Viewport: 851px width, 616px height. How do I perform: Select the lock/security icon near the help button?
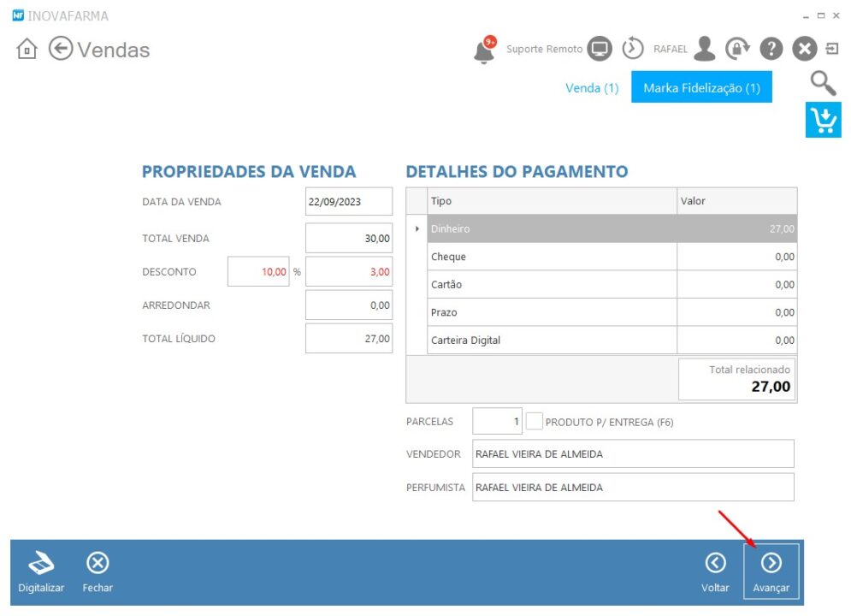tap(737, 49)
